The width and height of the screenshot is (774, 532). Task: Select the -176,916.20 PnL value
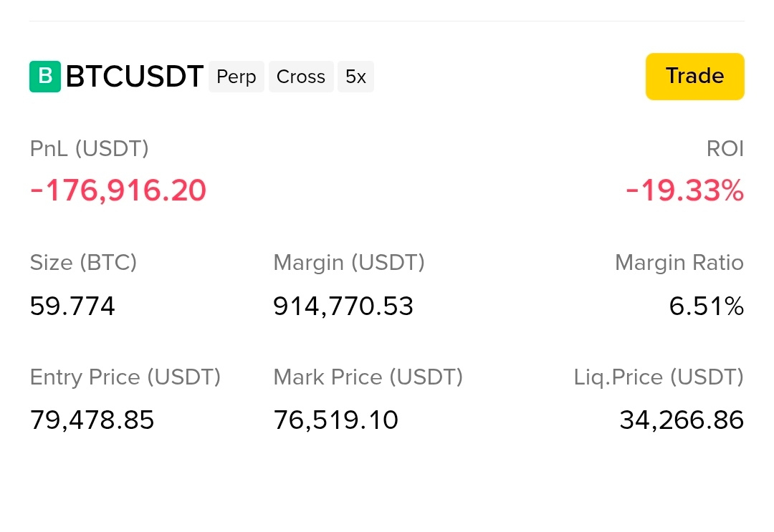[118, 190]
